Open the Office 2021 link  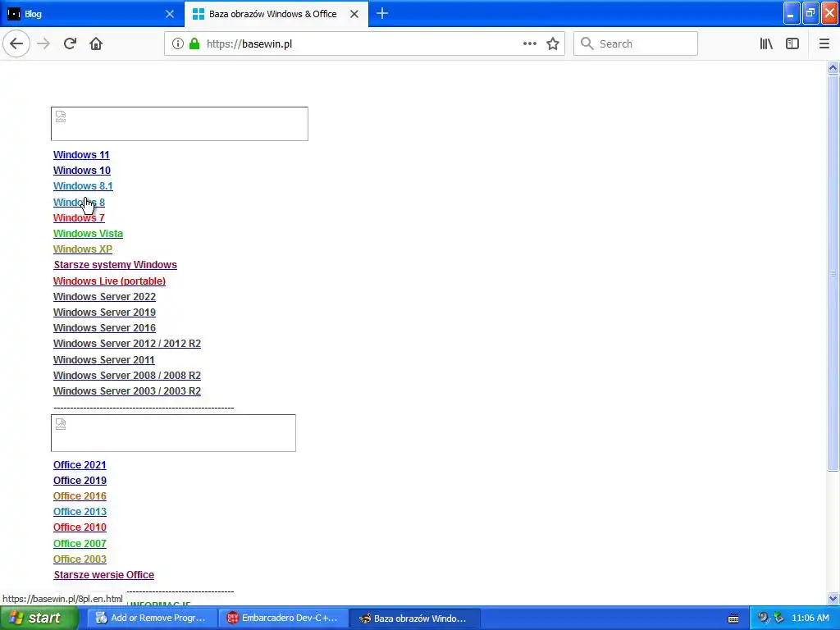[80, 465]
